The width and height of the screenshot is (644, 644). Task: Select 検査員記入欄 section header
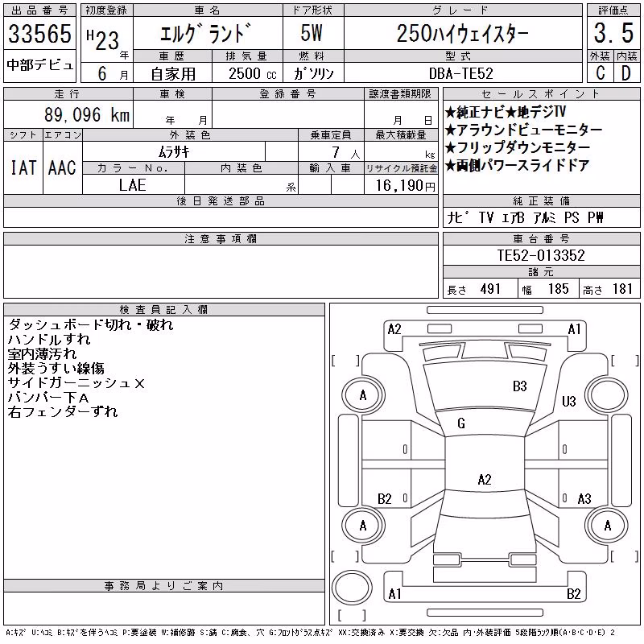tap(164, 309)
